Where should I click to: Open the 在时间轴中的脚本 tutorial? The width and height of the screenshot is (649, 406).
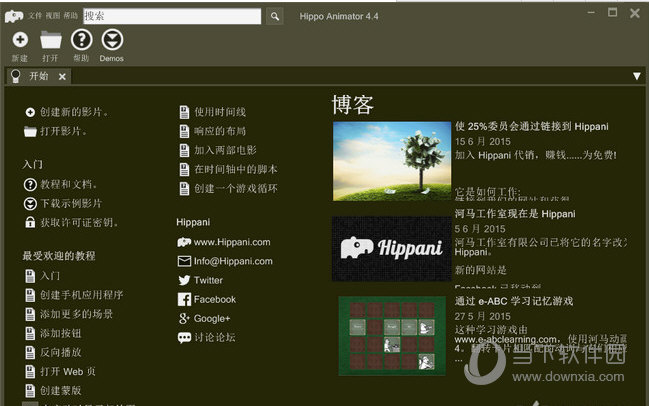click(236, 170)
